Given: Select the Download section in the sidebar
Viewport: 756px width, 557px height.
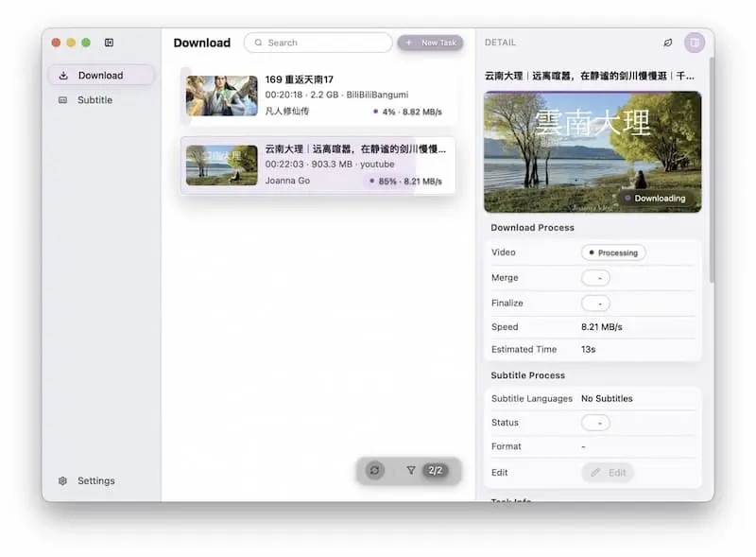Looking at the screenshot, I should click(x=99, y=76).
